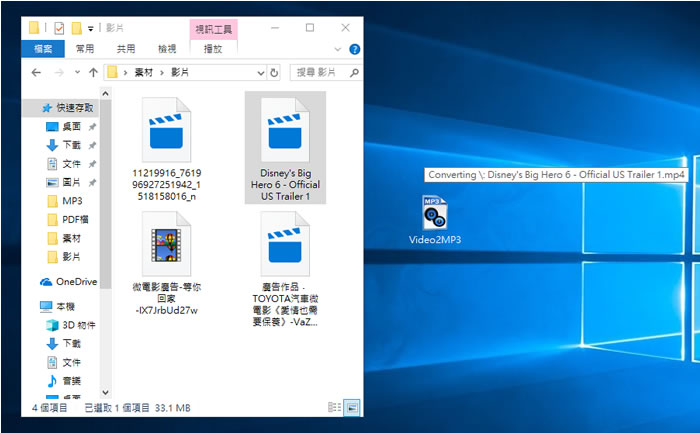
Task: Open the Video2MP3 desktop icon
Action: [x=435, y=220]
